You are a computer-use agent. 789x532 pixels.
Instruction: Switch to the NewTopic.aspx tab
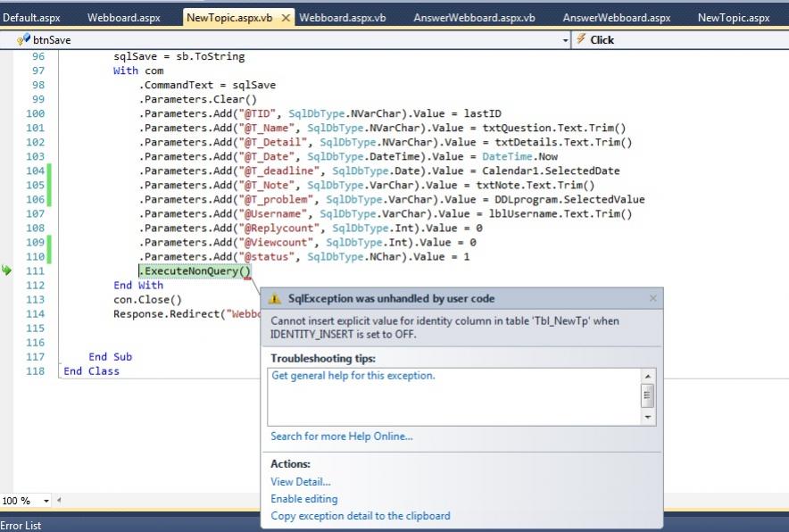(x=734, y=18)
